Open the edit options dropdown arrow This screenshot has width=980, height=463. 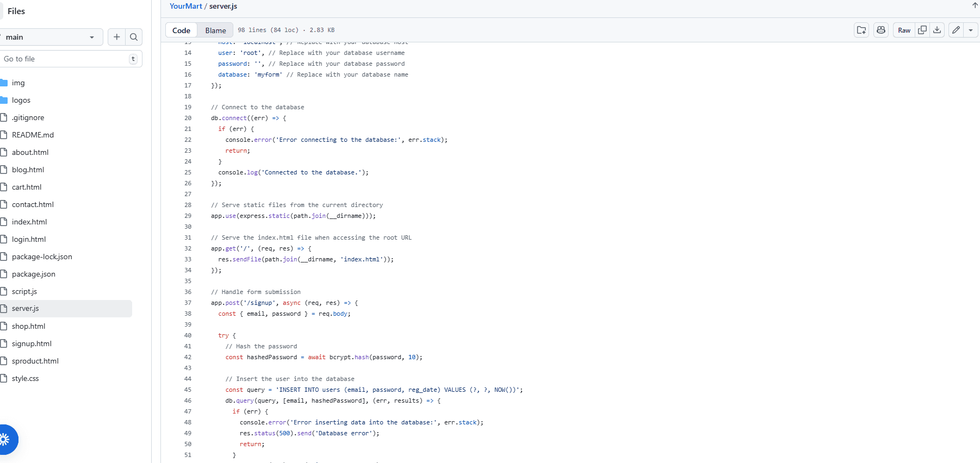click(971, 30)
